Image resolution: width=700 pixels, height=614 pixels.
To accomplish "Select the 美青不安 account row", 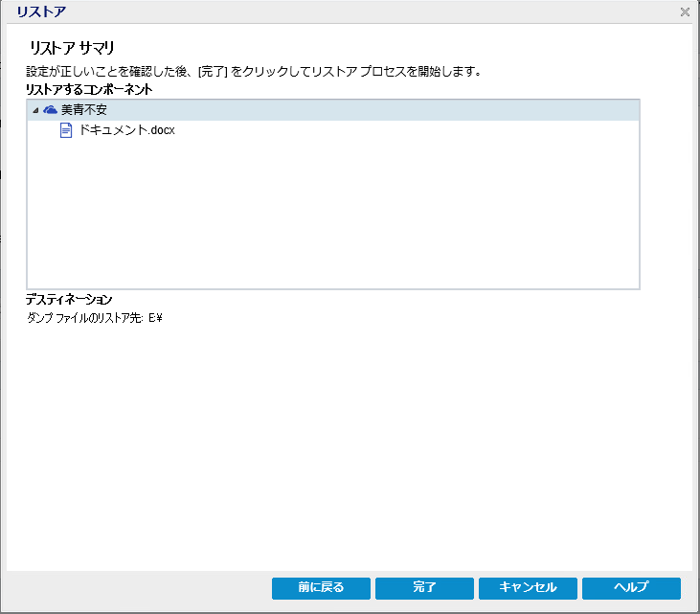I will 333,110.
